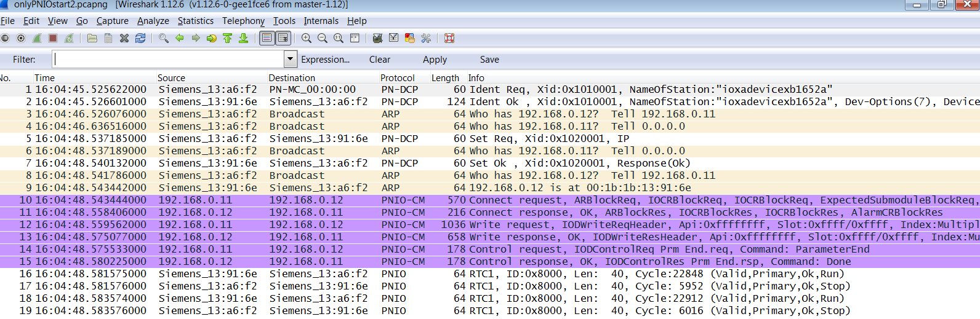Sort by the Time column header
The width and height of the screenshot is (980, 319).
click(x=44, y=78)
